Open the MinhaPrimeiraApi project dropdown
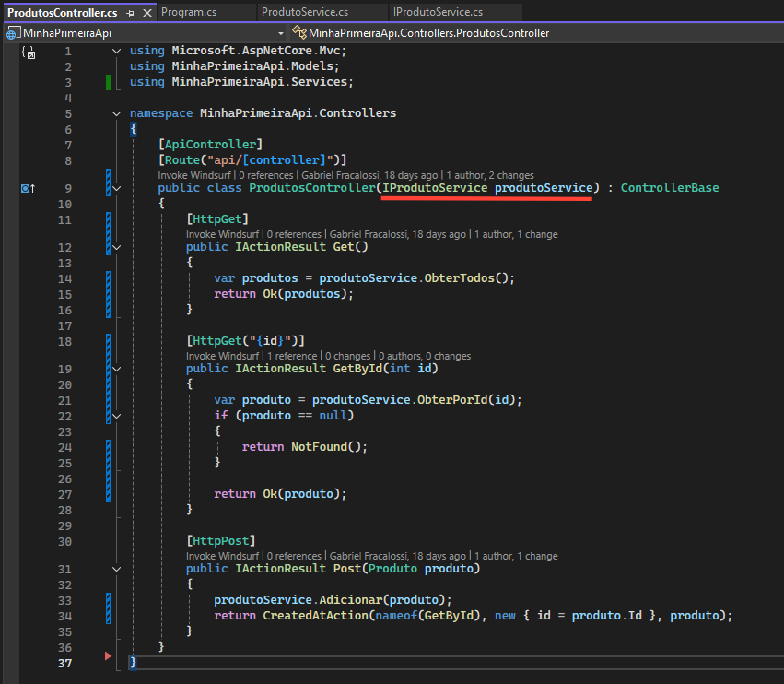The image size is (784, 684). (x=280, y=32)
